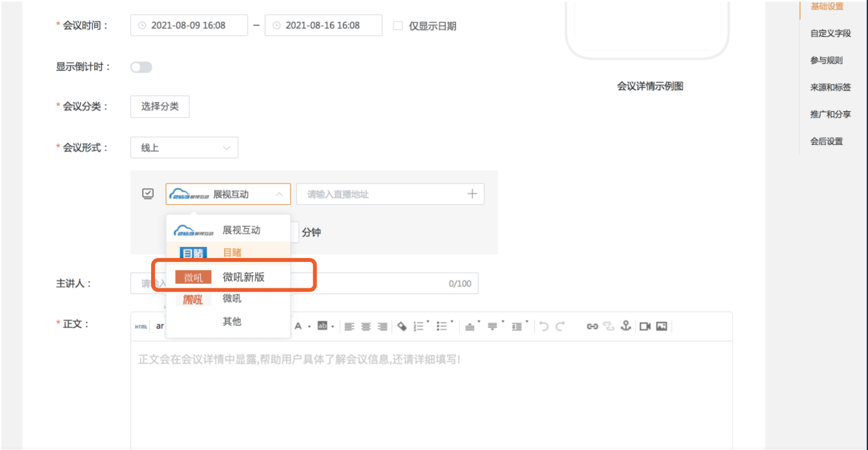Screen dimensions: 868x450
Task: Apply ordered list formatting
Action: pos(420,327)
